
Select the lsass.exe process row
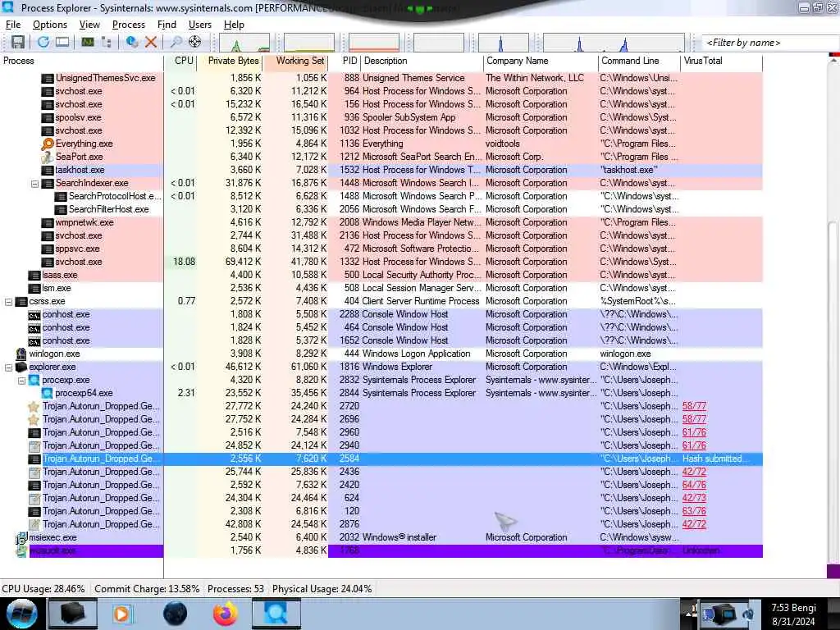pos(381,276)
